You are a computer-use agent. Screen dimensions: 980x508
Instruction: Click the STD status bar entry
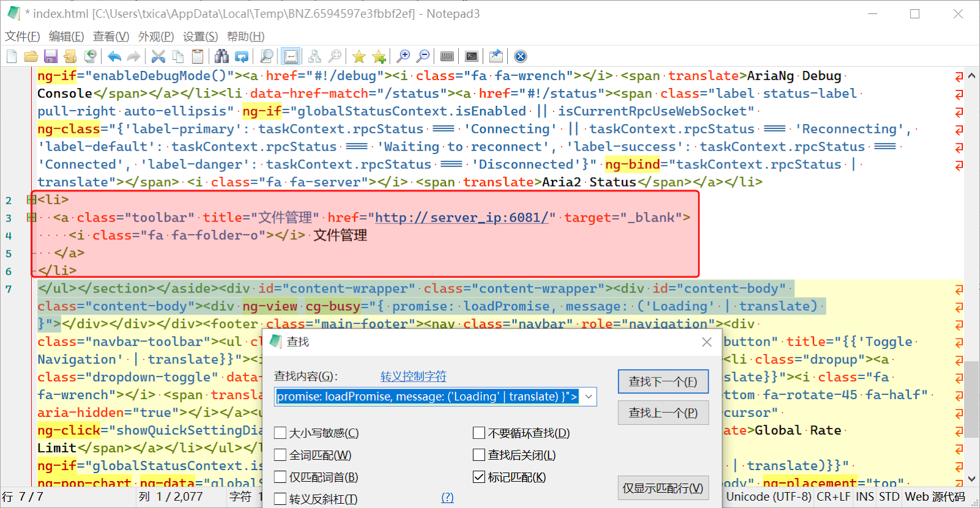pyautogui.click(x=889, y=497)
